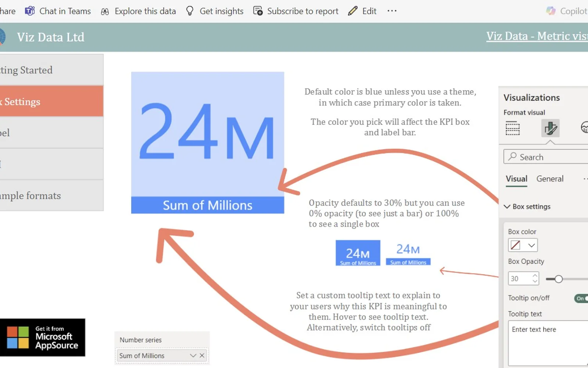Click Get it from Microsoft AppSource badge
Screen dimensions: 588x368
pyautogui.click(x=43, y=337)
